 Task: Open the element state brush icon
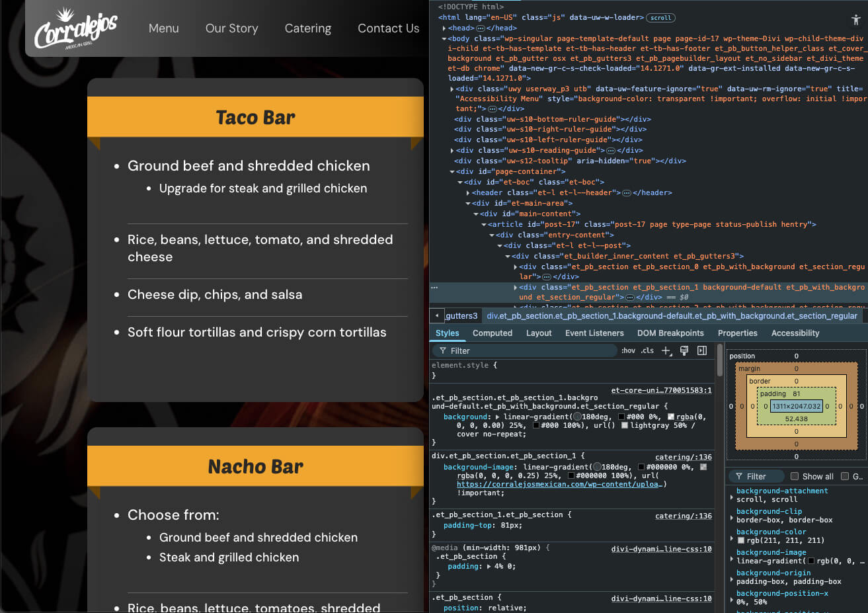684,350
